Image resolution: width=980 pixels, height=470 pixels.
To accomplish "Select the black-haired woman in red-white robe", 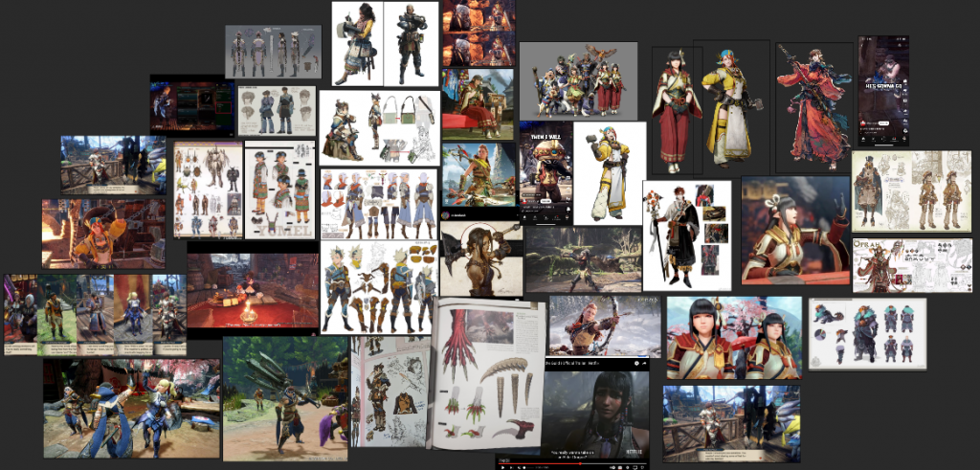I will point(677,111).
